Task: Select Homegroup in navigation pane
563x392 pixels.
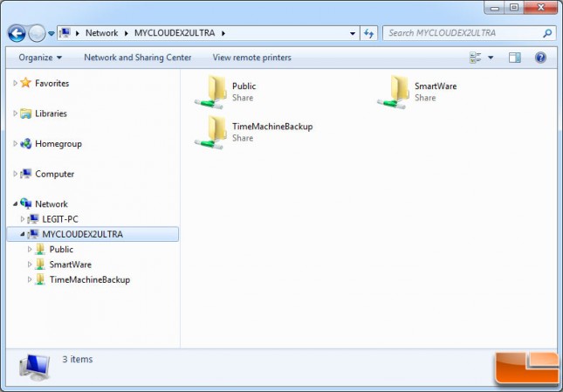Action: pyautogui.click(x=58, y=143)
